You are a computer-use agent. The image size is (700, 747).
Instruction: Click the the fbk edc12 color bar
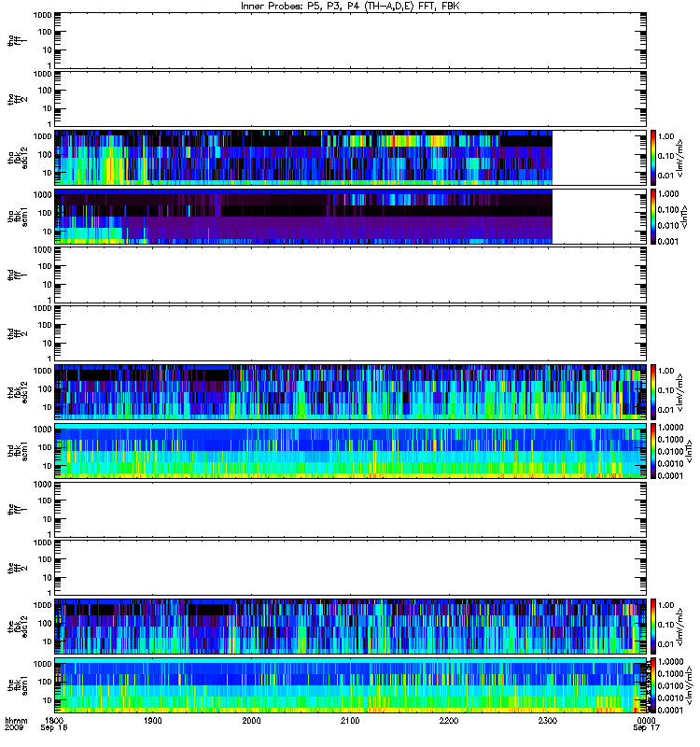coord(653,627)
